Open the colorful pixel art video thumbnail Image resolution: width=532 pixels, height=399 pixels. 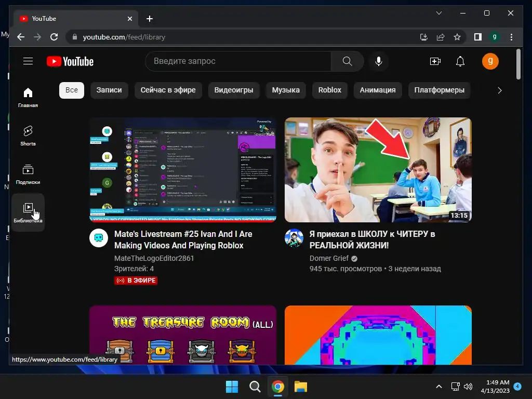(x=378, y=335)
